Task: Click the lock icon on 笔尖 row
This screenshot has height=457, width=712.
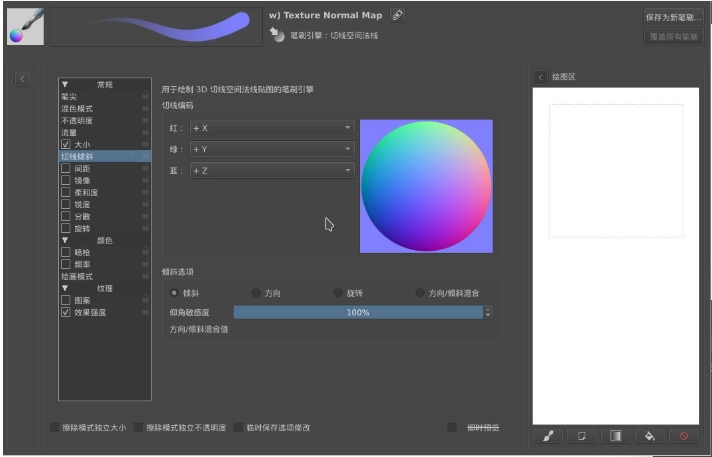Action: tap(145, 96)
